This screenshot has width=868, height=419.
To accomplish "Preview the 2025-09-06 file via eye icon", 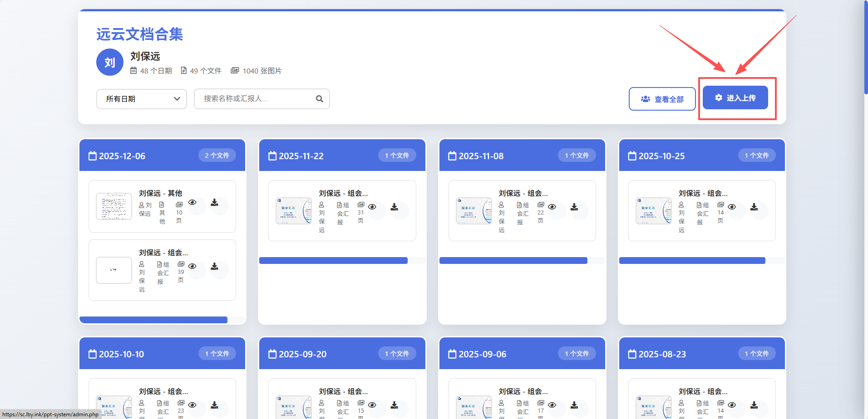I will [x=552, y=405].
